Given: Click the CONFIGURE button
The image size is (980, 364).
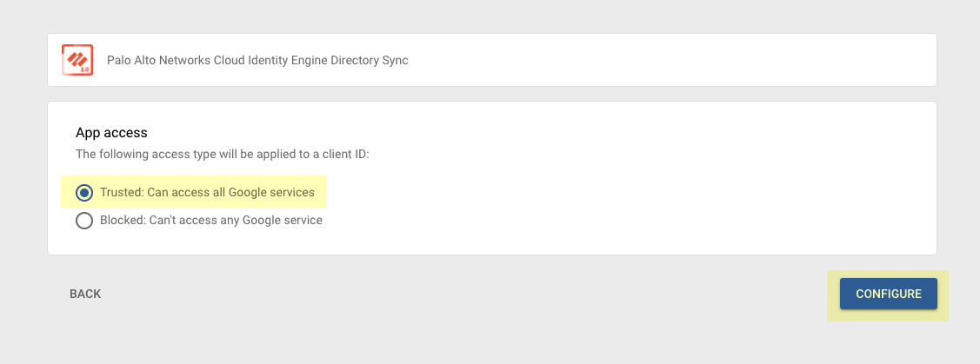Looking at the screenshot, I should click(x=888, y=294).
